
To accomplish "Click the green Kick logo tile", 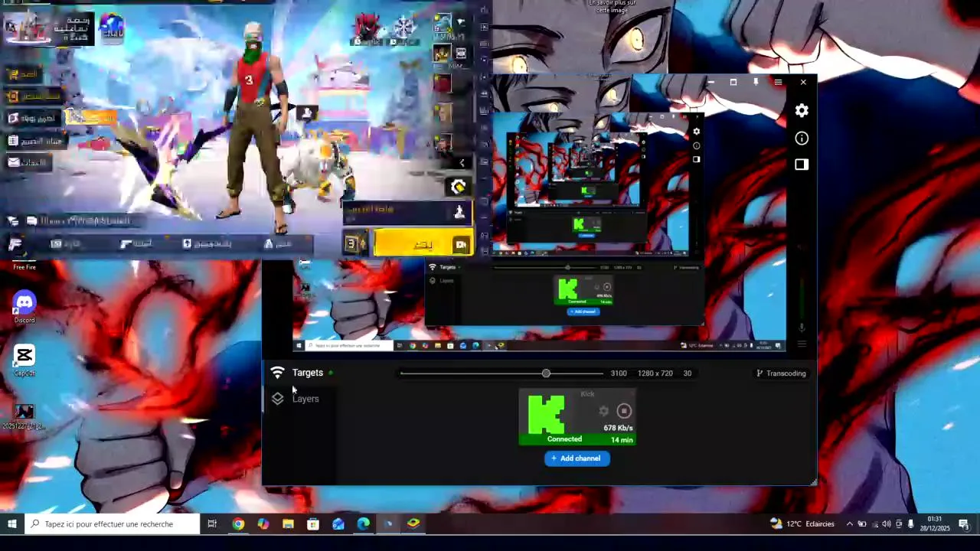I will click(546, 415).
